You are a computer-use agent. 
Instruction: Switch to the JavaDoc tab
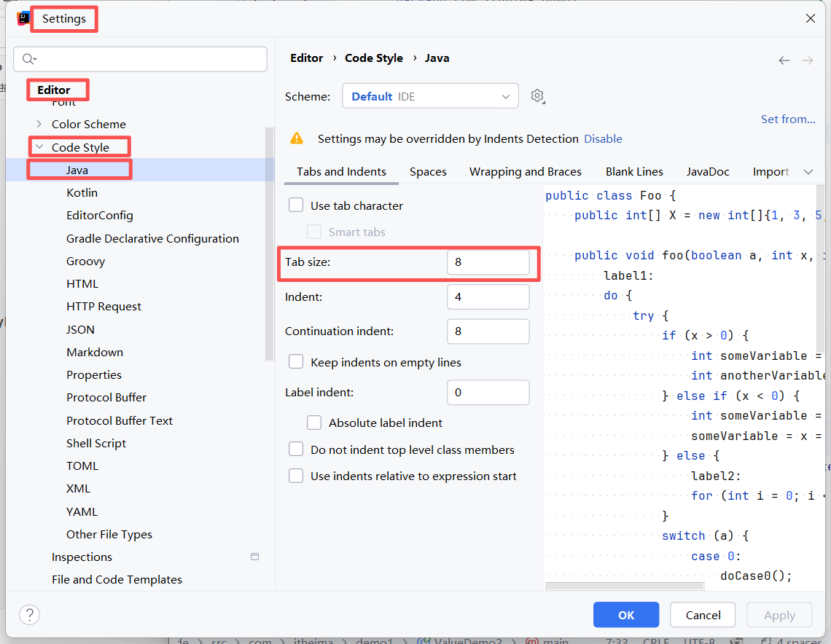[708, 172]
